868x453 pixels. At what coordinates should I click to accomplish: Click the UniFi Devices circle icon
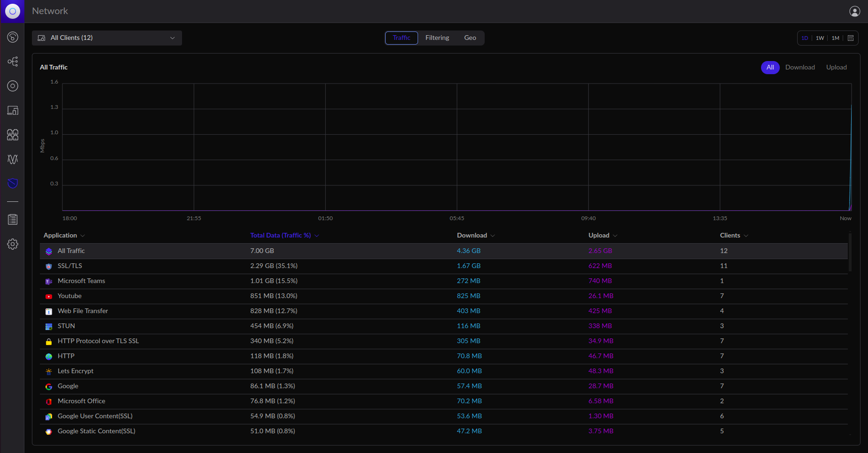(13, 86)
